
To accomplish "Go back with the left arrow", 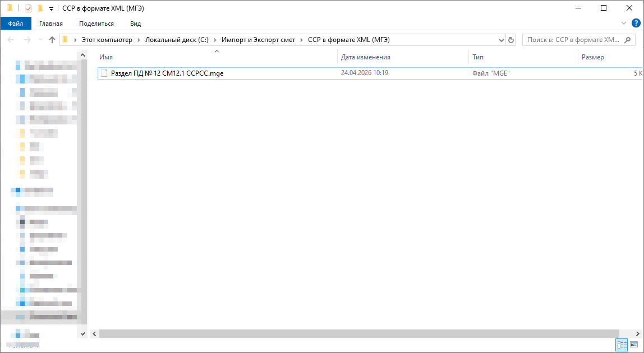I will 11,40.
